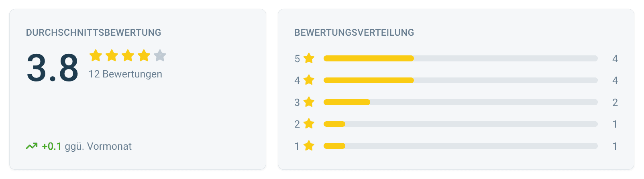The image size is (644, 179).
Task: Click the Durchschnittsbewertung heading
Action: point(94,33)
